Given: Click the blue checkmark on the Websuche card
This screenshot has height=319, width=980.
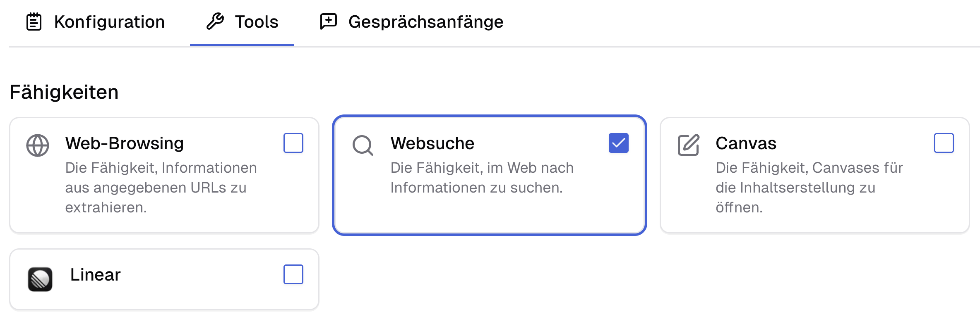Looking at the screenshot, I should coord(619,143).
